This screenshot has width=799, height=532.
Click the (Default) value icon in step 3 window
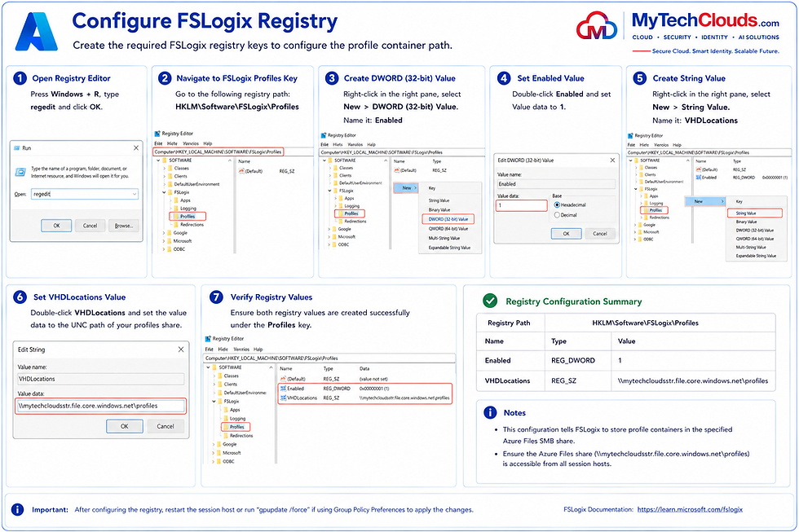pos(396,170)
